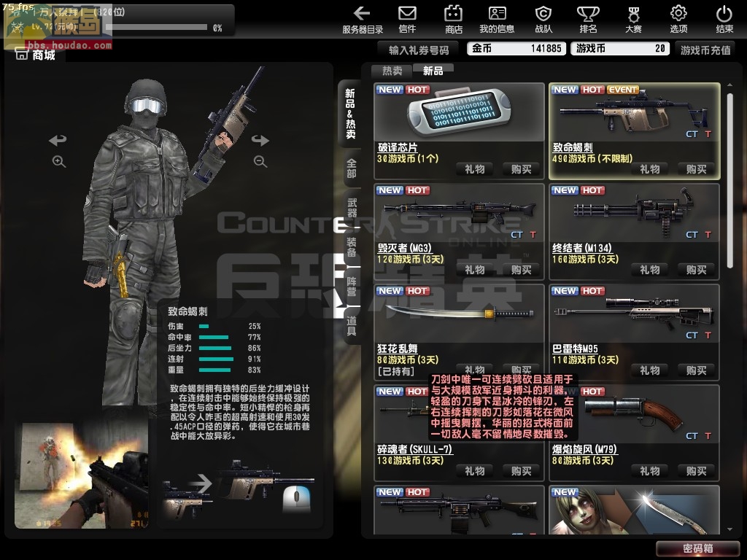The height and width of the screenshot is (560, 747).
Task: Buy the 巴雷特M95 sniper
Action: [696, 370]
